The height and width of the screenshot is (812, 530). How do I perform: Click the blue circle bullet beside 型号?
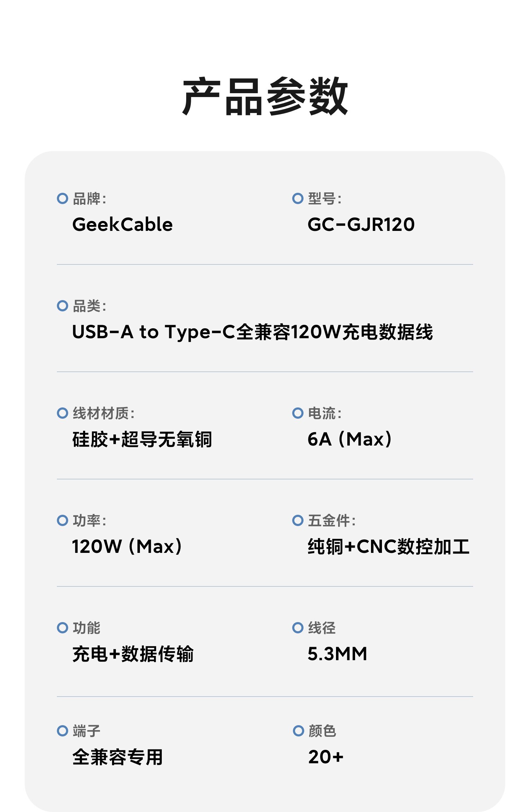(x=298, y=198)
